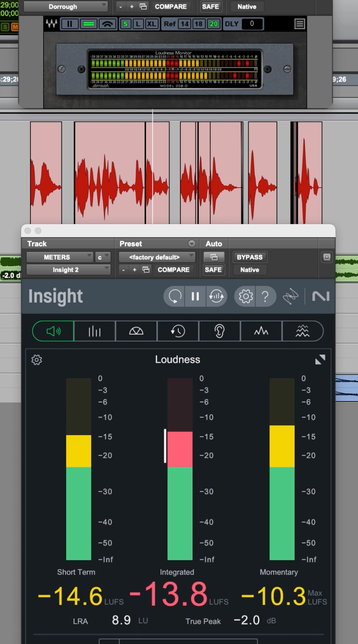Expand the Loudness panel with arrow icon
Image resolution: width=358 pixels, height=644 pixels.
point(320,359)
